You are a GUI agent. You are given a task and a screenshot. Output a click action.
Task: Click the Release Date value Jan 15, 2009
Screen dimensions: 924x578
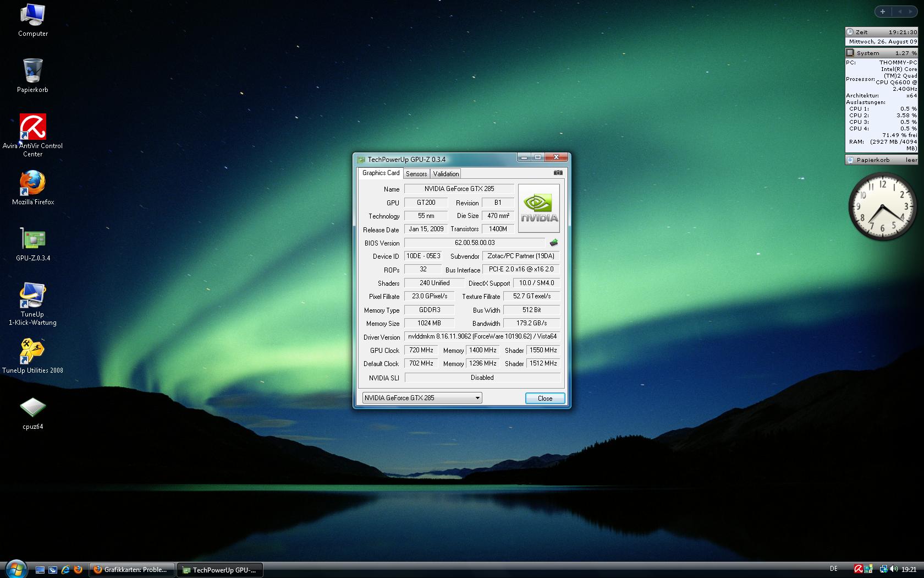426,229
